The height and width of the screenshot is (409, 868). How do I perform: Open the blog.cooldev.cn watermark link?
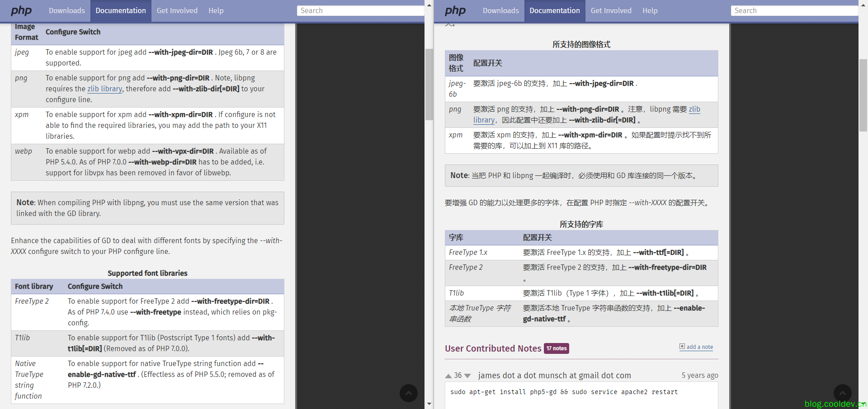[x=835, y=404]
